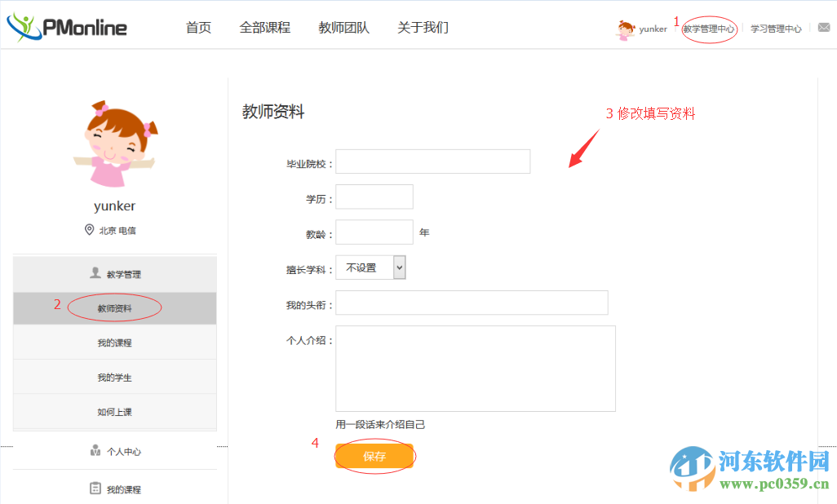Click the large girl avatar in the sidebar

(114, 143)
